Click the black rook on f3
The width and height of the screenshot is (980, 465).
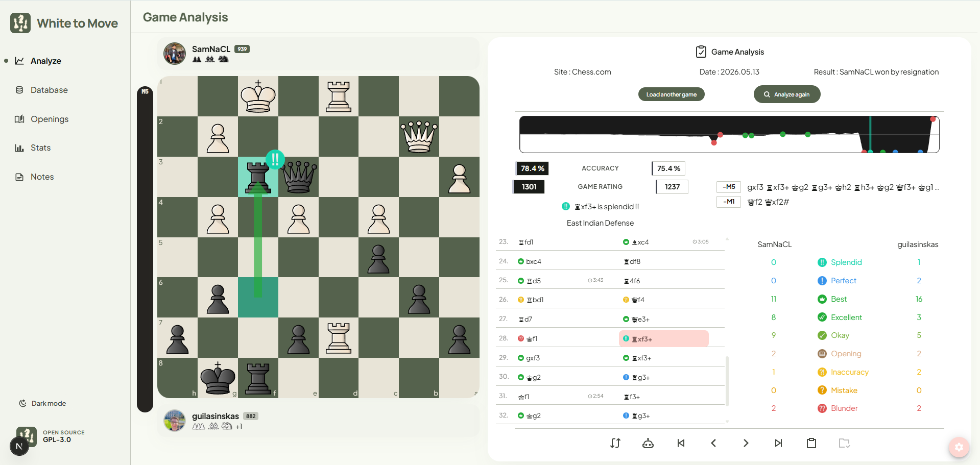(x=258, y=177)
